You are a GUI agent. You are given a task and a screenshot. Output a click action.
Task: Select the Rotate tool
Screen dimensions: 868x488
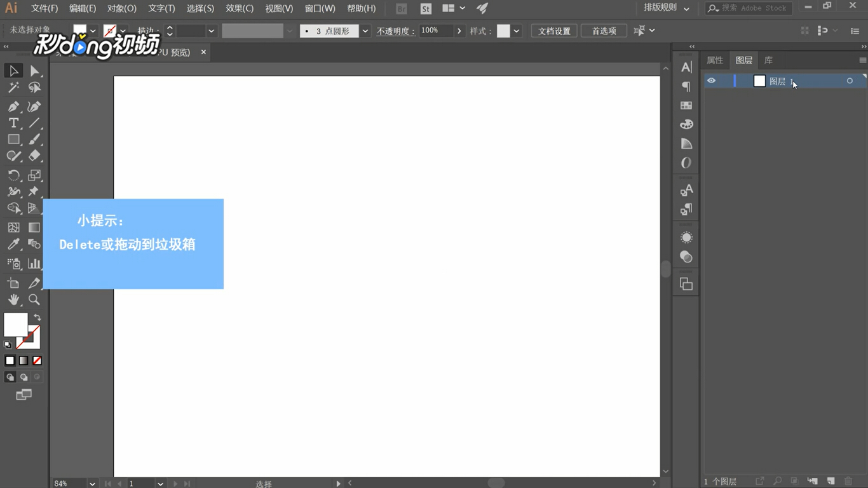[x=13, y=175]
